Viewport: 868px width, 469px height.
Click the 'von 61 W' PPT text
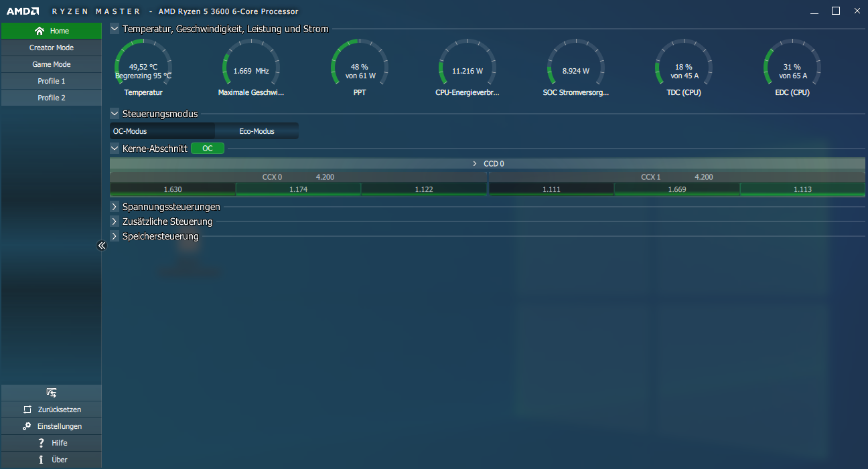click(360, 76)
